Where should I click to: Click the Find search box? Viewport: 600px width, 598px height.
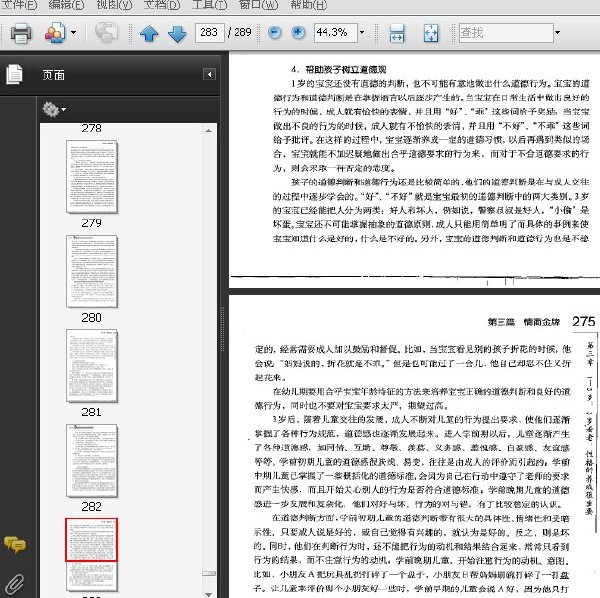click(x=506, y=33)
